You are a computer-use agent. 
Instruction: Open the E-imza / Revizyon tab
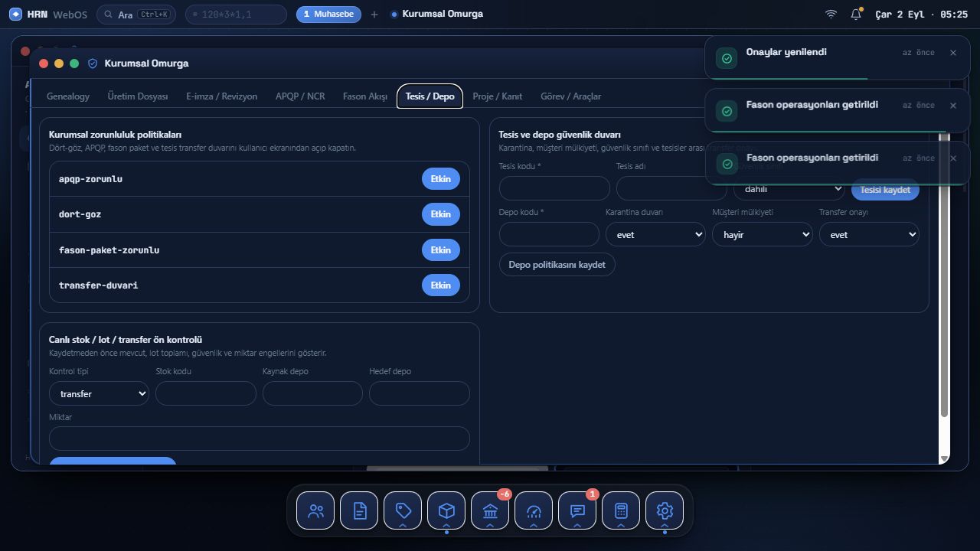coord(222,96)
